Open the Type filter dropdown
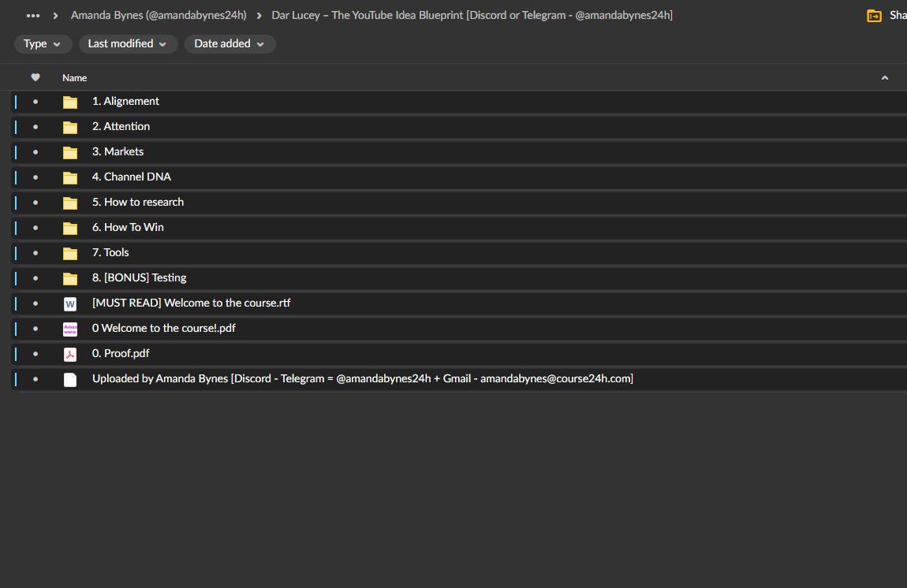The height and width of the screenshot is (588, 907). pos(42,44)
